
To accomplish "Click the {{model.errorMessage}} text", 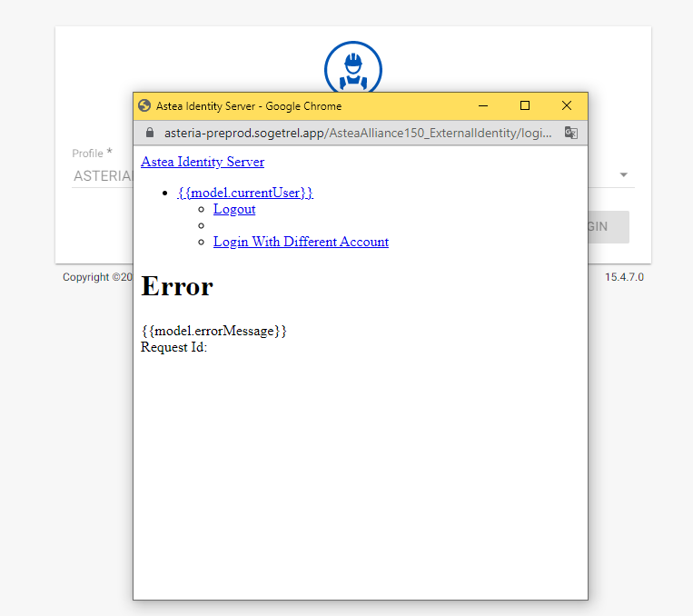I will point(214,332).
